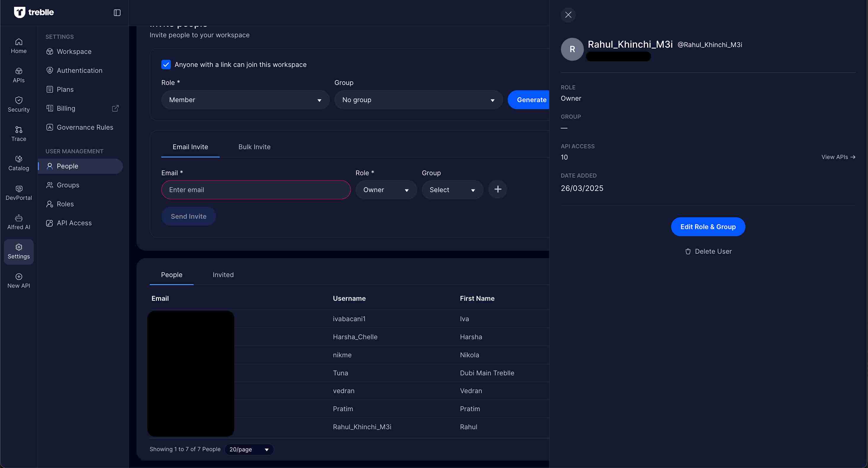This screenshot has width=868, height=468.
Task: Open the DevPortal sidebar icon
Action: click(19, 188)
